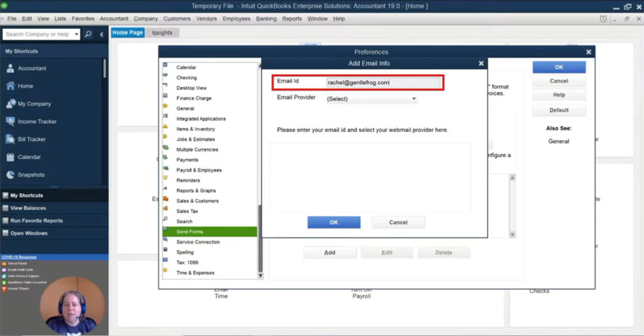Select Run Favorite Reports in sidebar
The image size is (644, 336).
tap(36, 220)
